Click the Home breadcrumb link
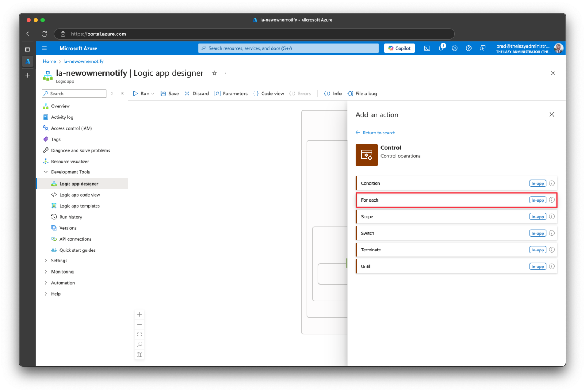585x392 pixels. coord(49,61)
